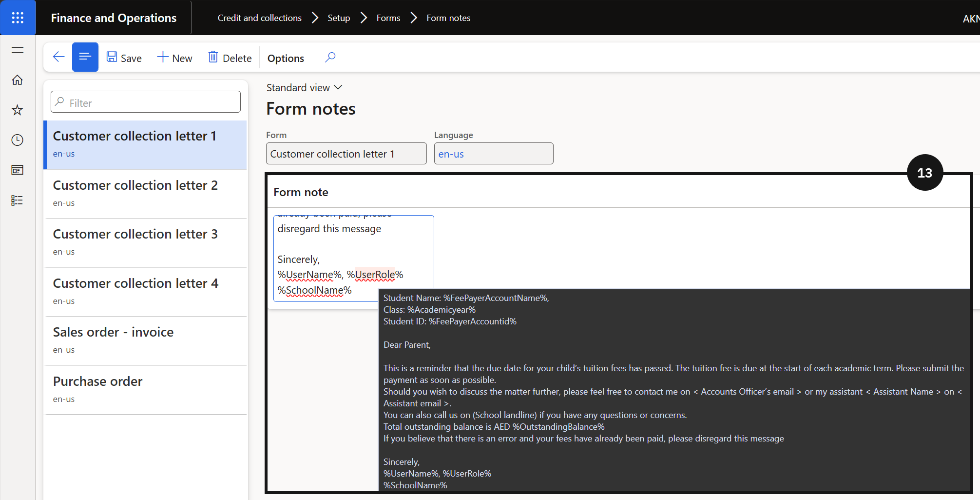Click the Form notes page heading

pyautogui.click(x=311, y=109)
